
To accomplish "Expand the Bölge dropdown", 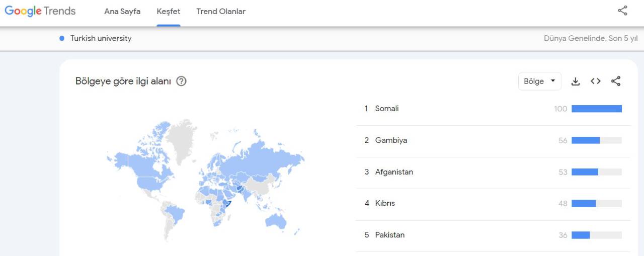I will tap(540, 81).
